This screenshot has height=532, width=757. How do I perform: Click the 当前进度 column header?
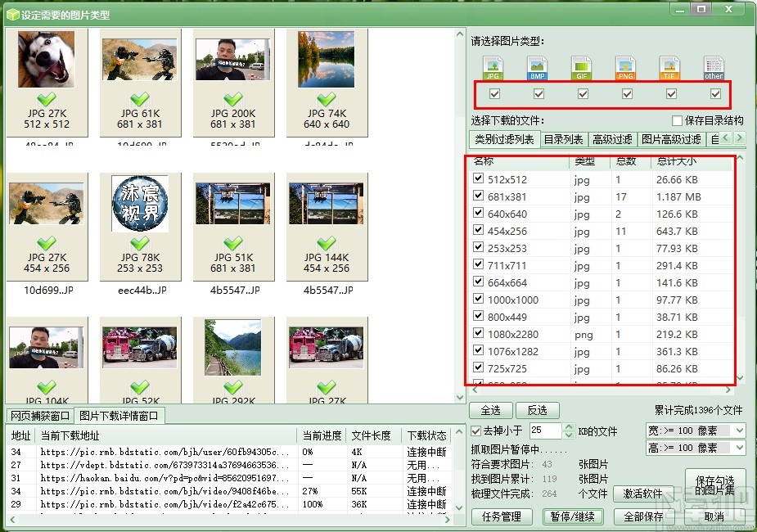(322, 435)
